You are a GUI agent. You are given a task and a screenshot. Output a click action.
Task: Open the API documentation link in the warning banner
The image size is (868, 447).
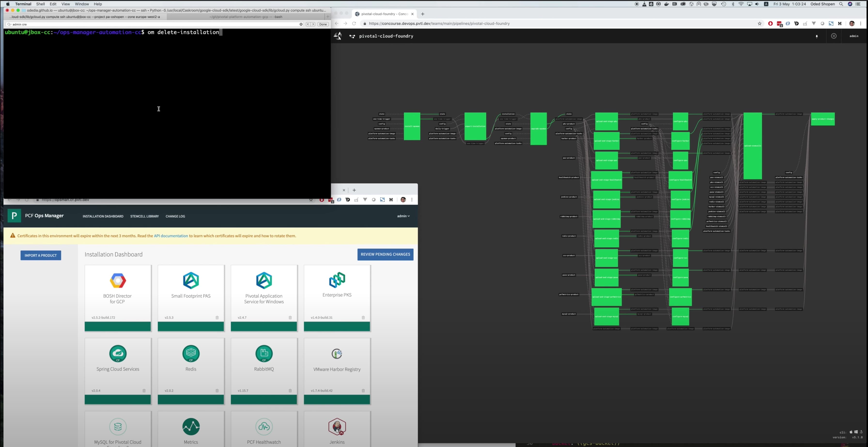point(171,236)
